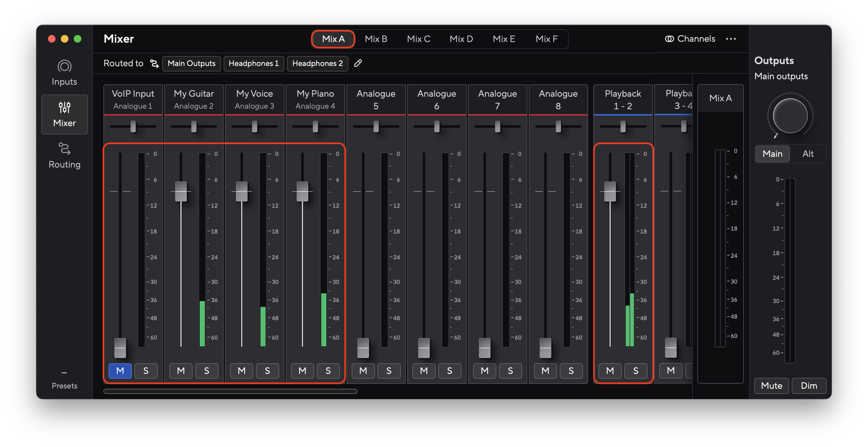Click the My Voice volume fader handle
The image size is (868, 447).
(x=242, y=191)
